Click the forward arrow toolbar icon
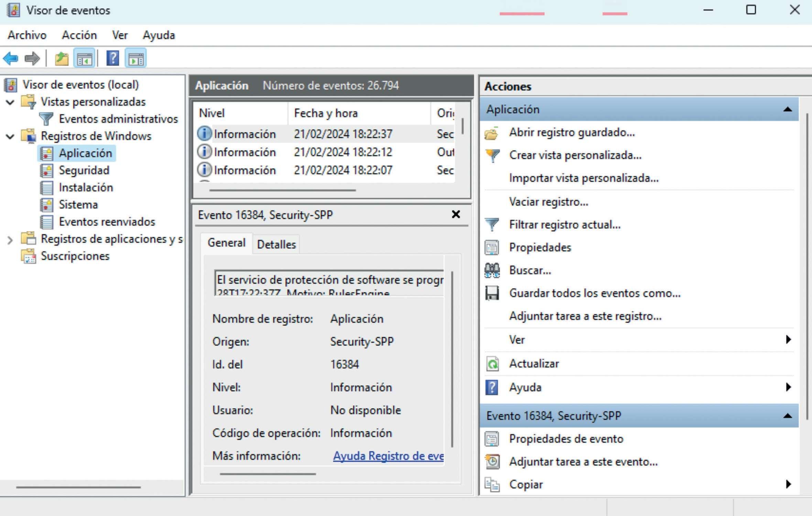Image resolution: width=812 pixels, height=516 pixels. [32, 58]
